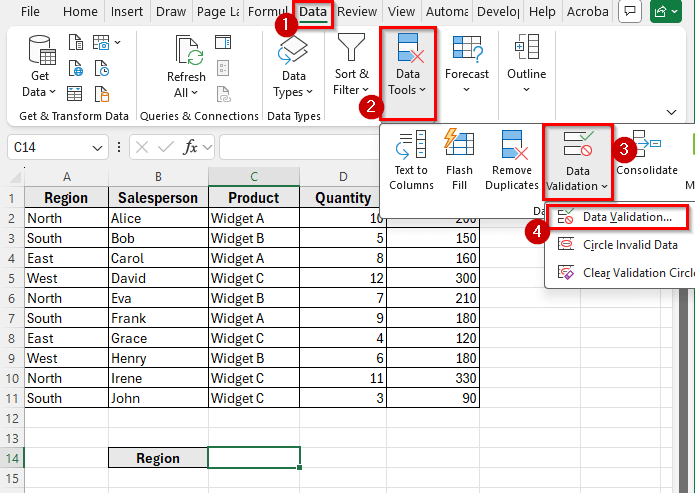Switch to the Insert tab

(x=127, y=12)
